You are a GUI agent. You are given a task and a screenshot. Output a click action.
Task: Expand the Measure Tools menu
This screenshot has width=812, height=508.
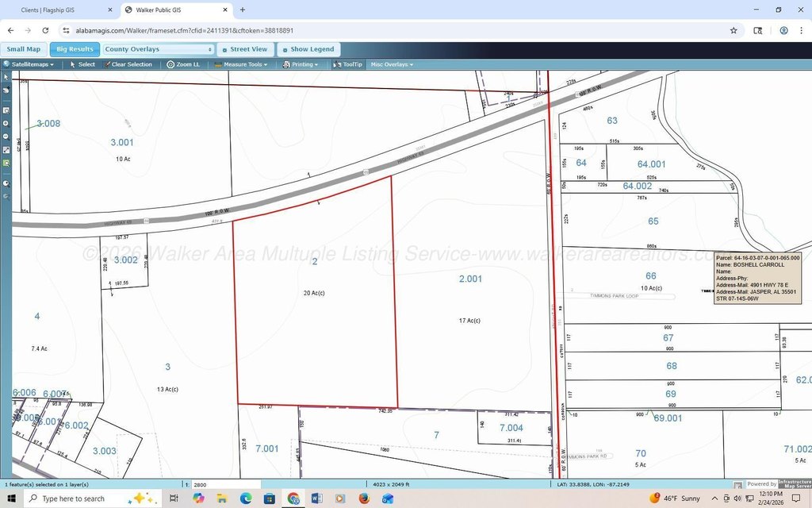(x=241, y=64)
